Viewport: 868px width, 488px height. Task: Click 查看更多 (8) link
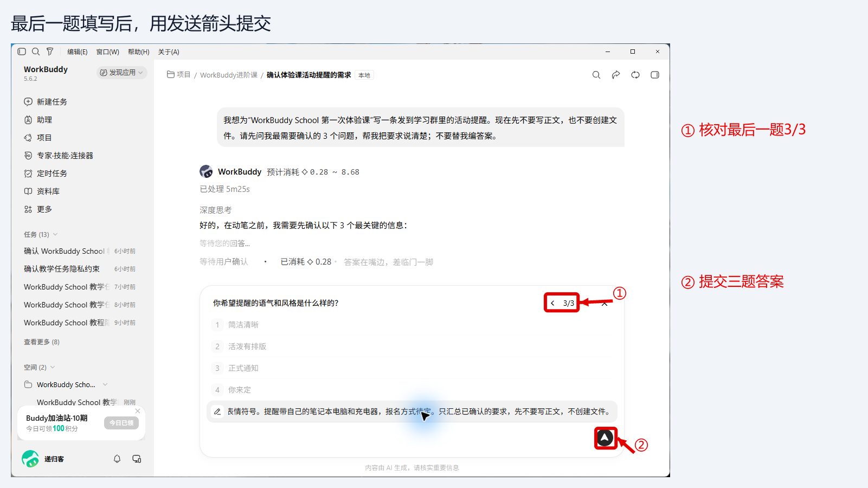[42, 342]
